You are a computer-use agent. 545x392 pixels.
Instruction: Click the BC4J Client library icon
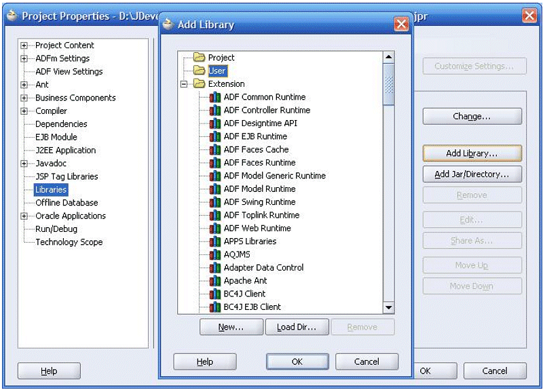(x=214, y=294)
